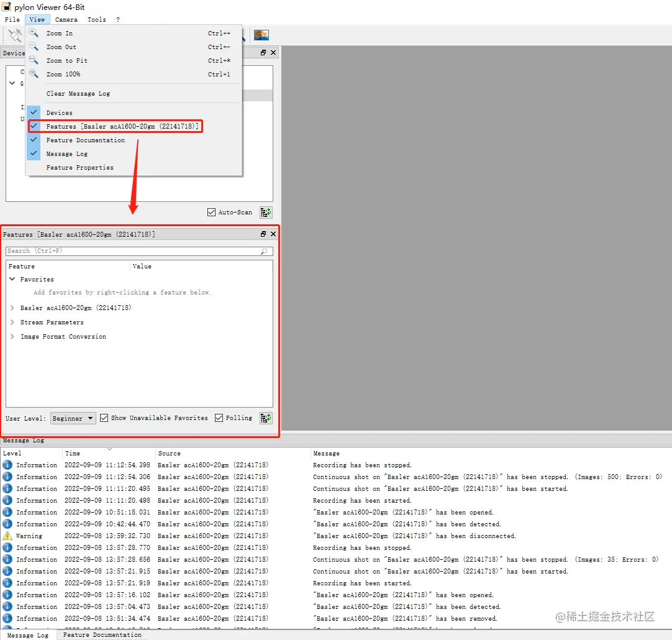Image resolution: width=672 pixels, height=640 pixels.
Task: Expand the Basler acA1600-20gm (22141718) feature node
Action: point(12,308)
